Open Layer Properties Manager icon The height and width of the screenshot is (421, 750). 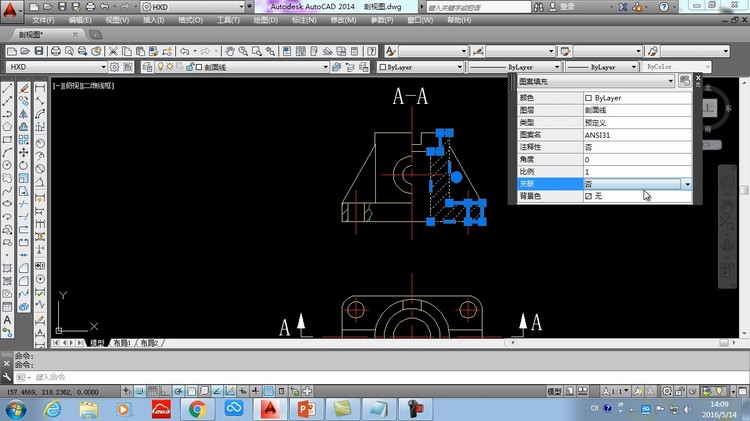[147, 67]
